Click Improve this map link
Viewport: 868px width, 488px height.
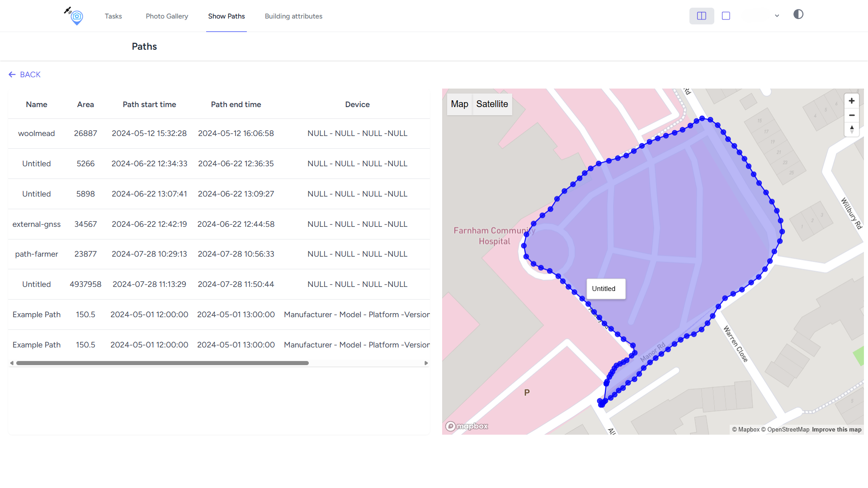click(836, 429)
